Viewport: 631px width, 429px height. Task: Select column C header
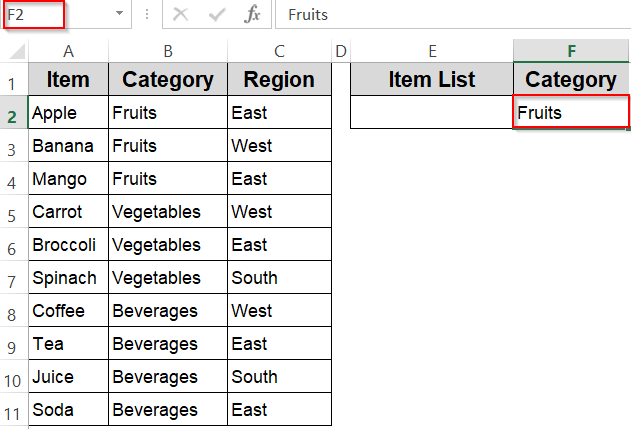click(x=279, y=51)
